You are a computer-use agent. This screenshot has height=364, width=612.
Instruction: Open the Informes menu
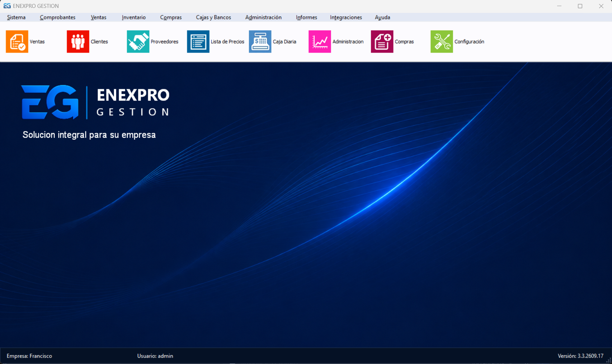pos(306,17)
